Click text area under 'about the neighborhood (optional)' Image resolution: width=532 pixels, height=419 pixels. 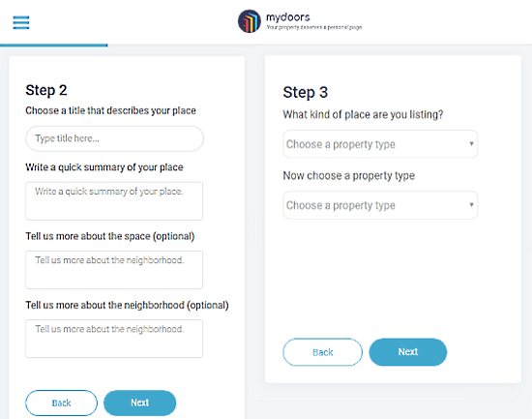tap(114, 339)
